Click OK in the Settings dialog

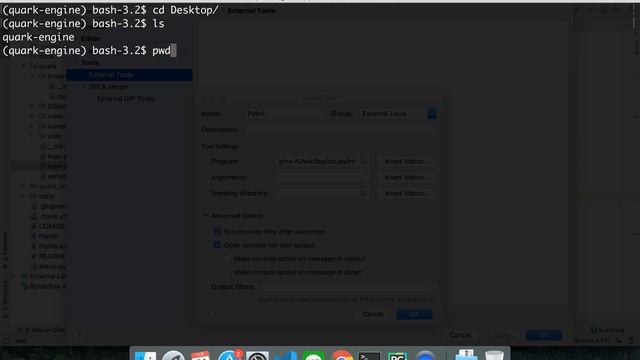click(x=544, y=335)
